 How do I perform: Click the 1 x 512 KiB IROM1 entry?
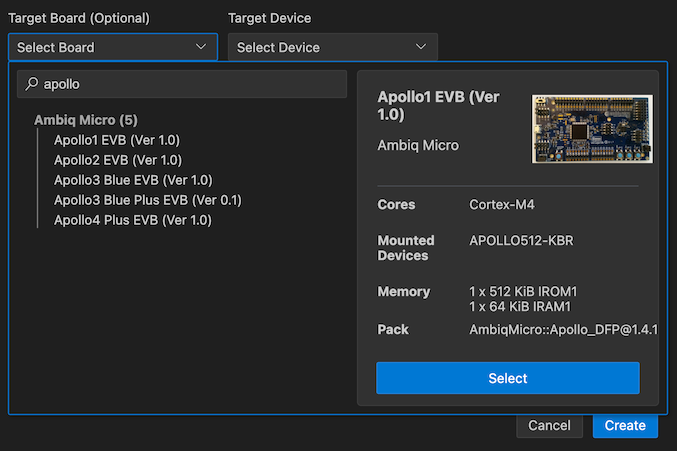point(523,292)
